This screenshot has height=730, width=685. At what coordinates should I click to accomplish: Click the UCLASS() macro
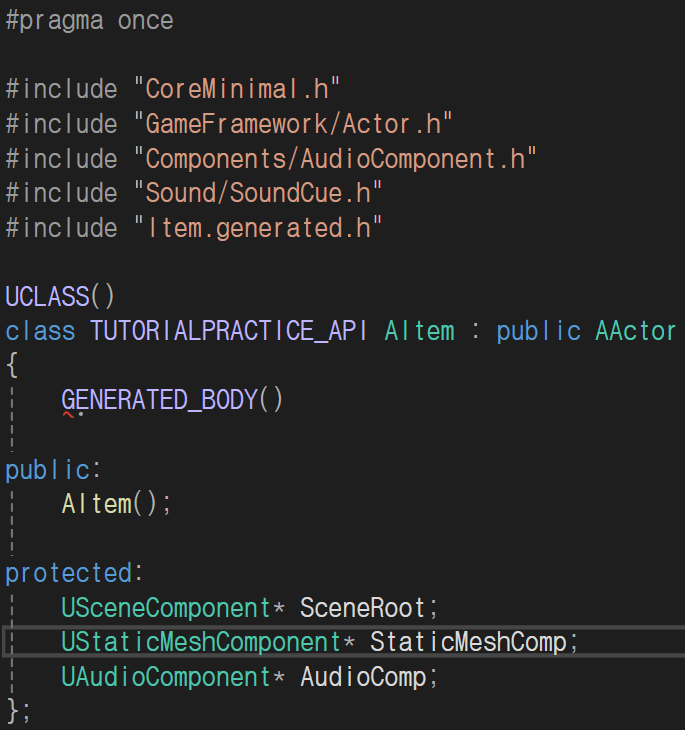tap(60, 296)
